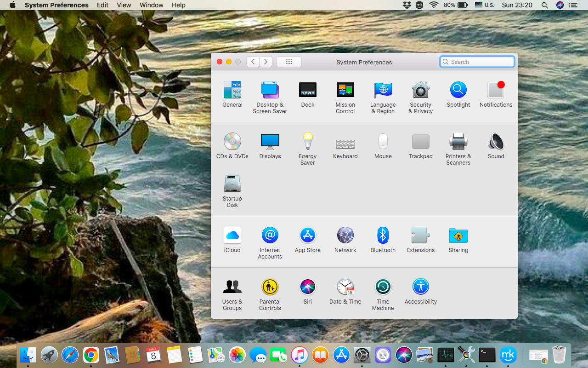
Task: Open Mission Control settings
Action: coord(345,90)
